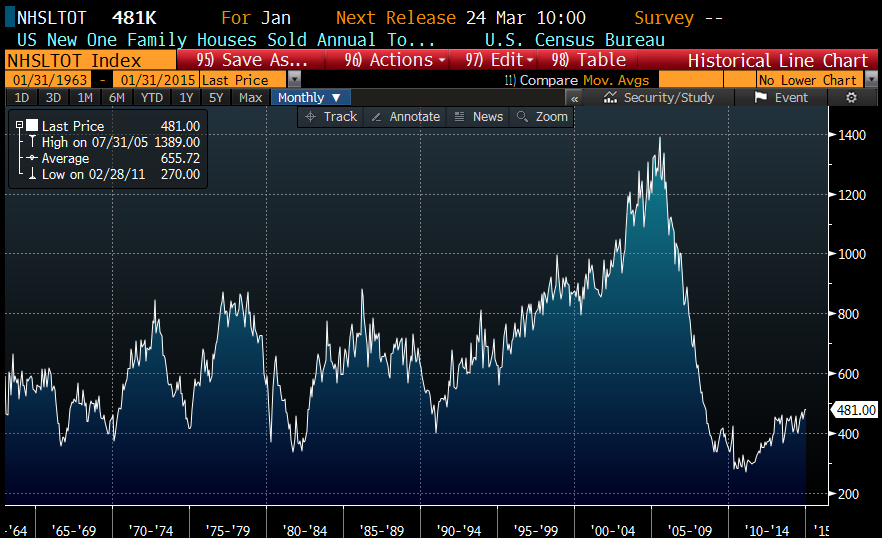Image resolution: width=882 pixels, height=538 pixels.
Task: Activate the Zoom magnifier tool
Action: (x=542, y=117)
